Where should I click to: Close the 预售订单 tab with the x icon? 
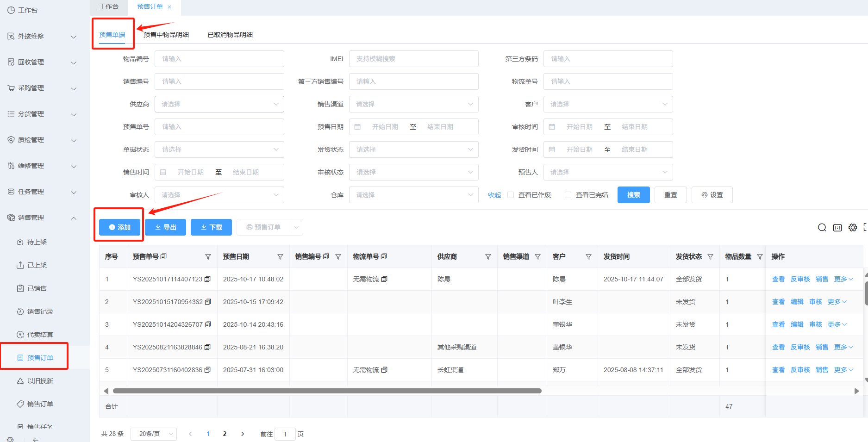coord(169,6)
